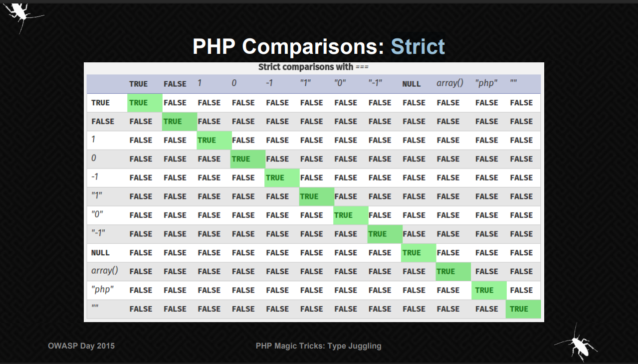Select the array() row label
This screenshot has width=638, height=364.
point(105,271)
